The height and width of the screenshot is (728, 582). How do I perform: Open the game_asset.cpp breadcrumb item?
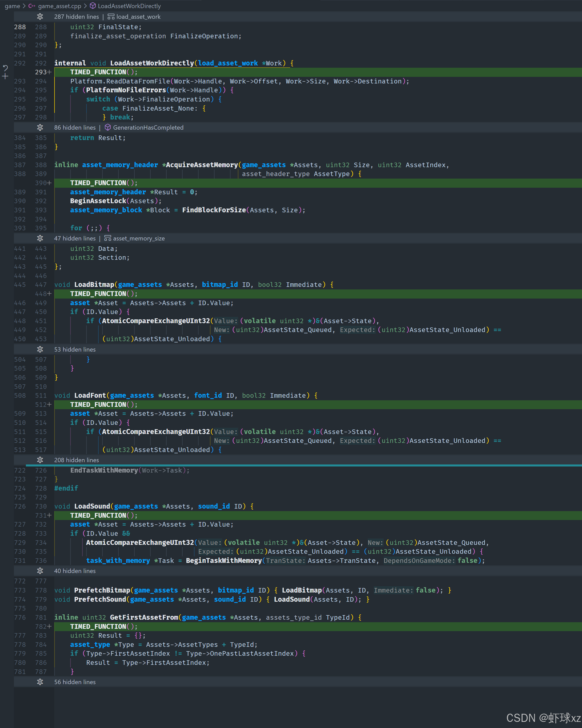click(59, 6)
